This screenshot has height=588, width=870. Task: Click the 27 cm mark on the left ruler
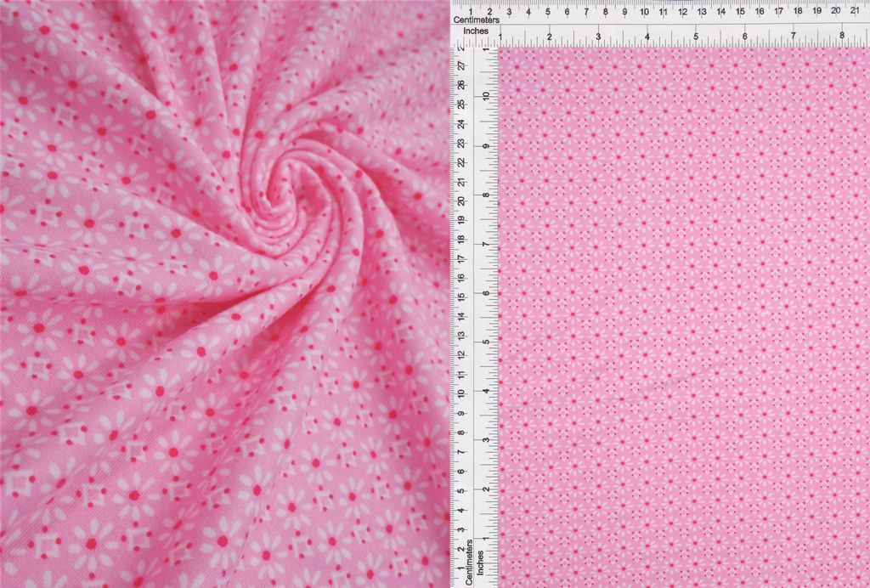[x=460, y=65]
